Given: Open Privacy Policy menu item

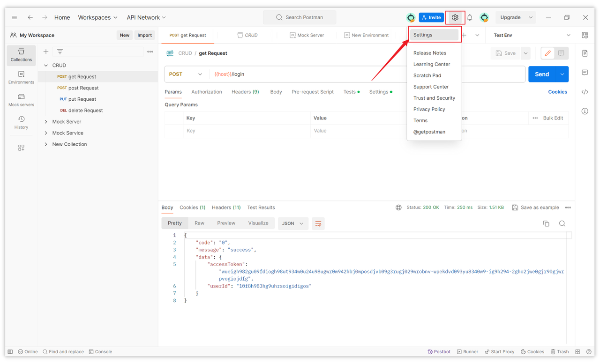Looking at the screenshot, I should tap(429, 109).
